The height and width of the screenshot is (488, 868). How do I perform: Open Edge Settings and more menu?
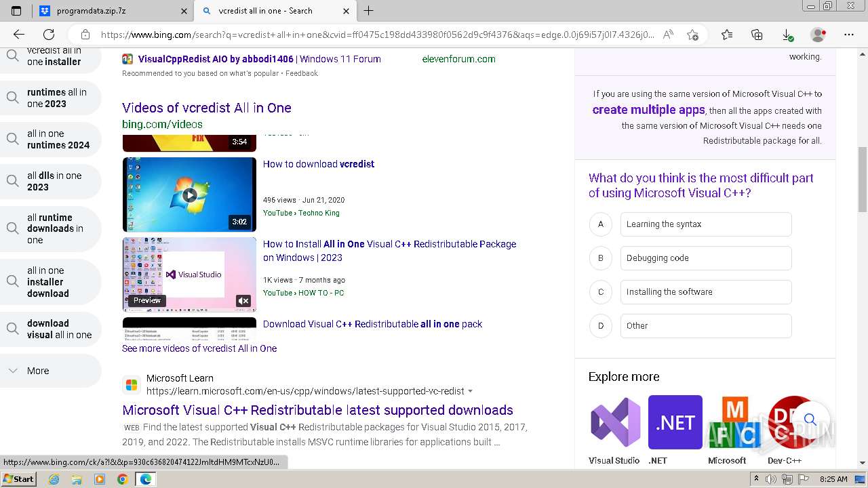[849, 35]
